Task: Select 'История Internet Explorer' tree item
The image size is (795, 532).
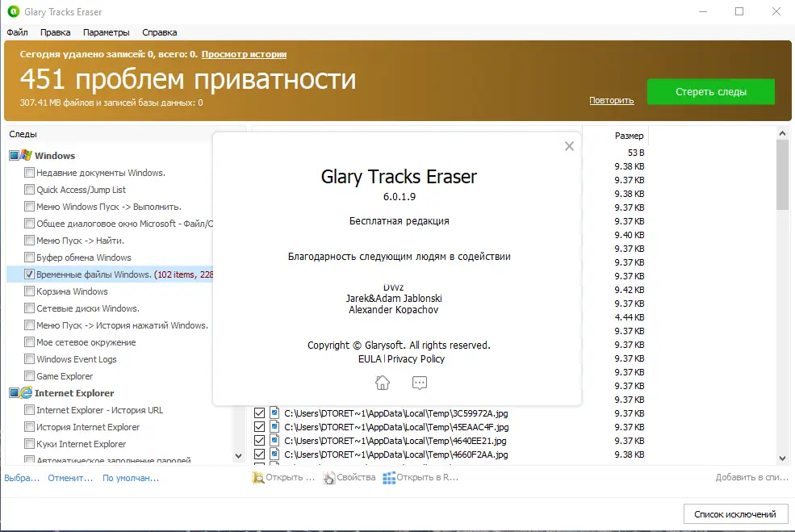Action: (88, 427)
